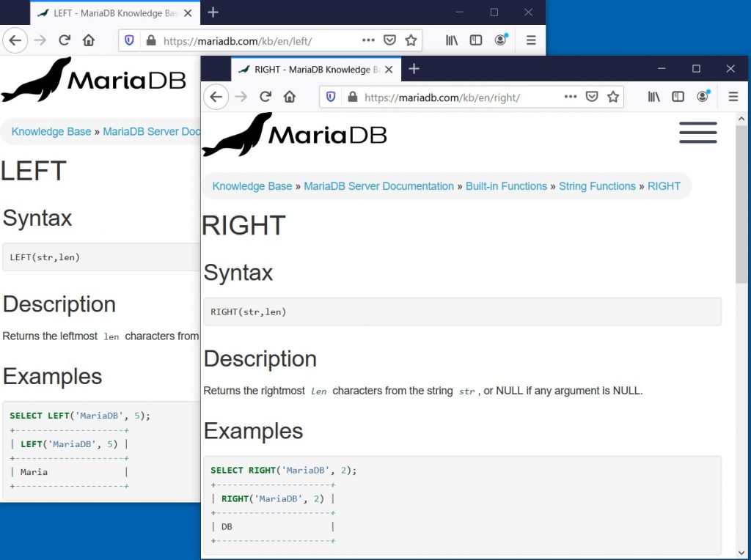The image size is (751, 560).
Task: View site security padlock in RIGHT window
Action: [353, 97]
